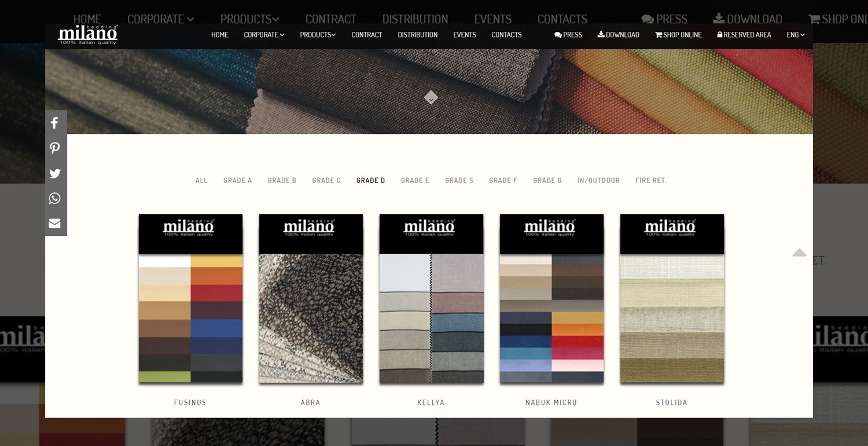Click the FUSINUS label text
The image size is (868, 446).
point(190,403)
